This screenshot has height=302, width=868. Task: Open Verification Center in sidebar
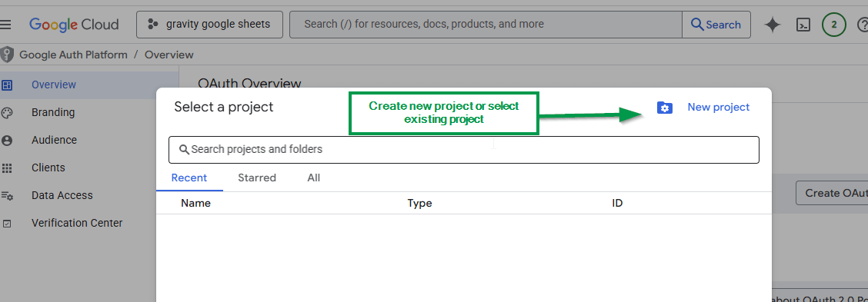click(77, 223)
